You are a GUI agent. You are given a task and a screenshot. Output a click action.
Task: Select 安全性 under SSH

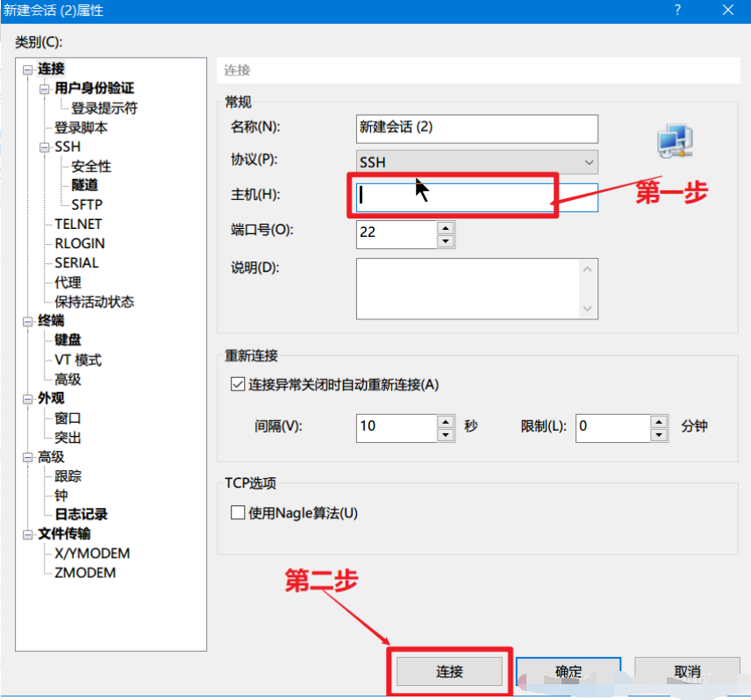(91, 166)
